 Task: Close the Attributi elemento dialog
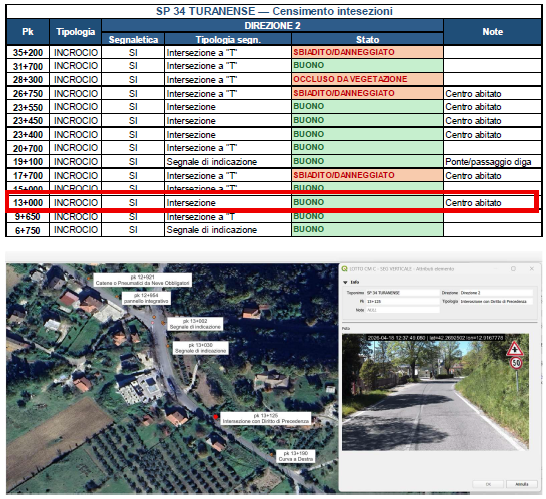tap(531, 268)
